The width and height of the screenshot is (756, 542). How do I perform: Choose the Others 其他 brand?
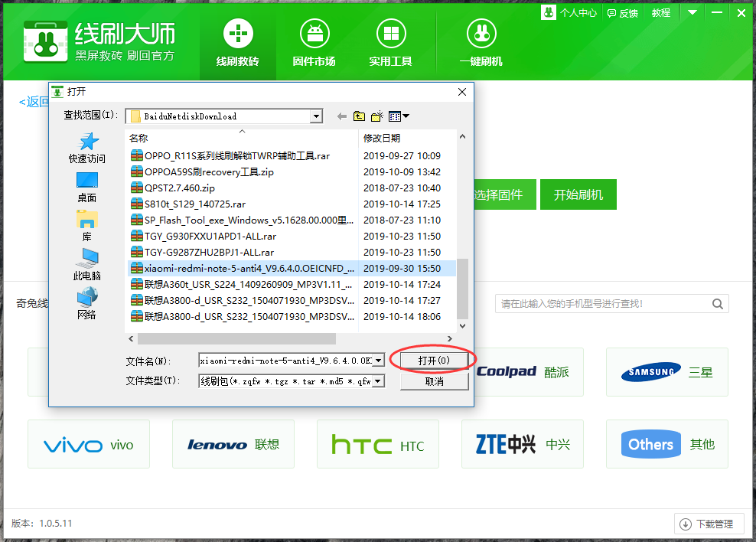tap(667, 444)
